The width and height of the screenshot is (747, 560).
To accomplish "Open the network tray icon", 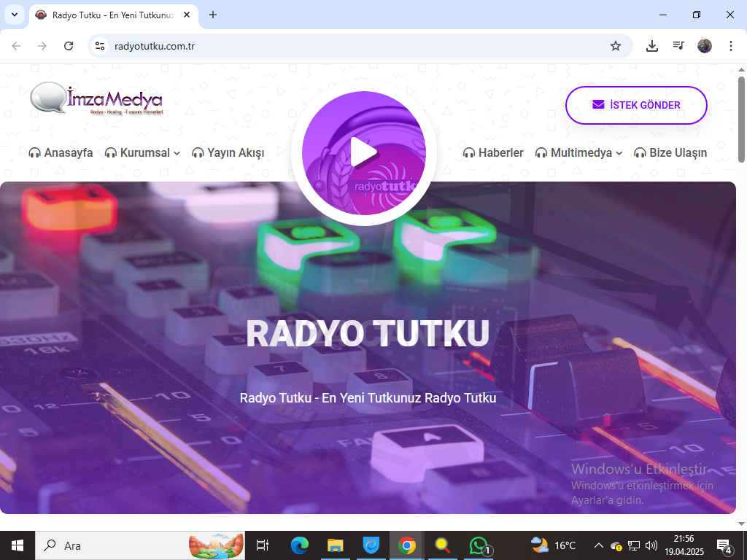I will click(x=634, y=545).
